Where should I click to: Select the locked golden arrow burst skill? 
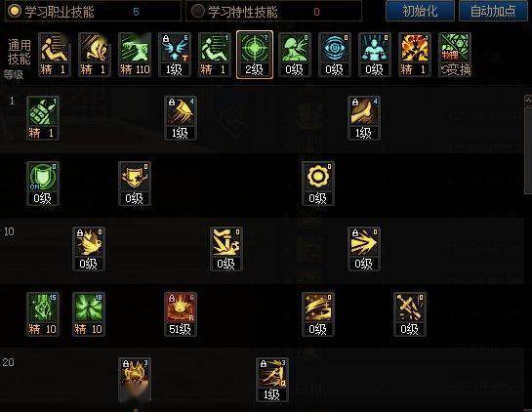pos(364,249)
